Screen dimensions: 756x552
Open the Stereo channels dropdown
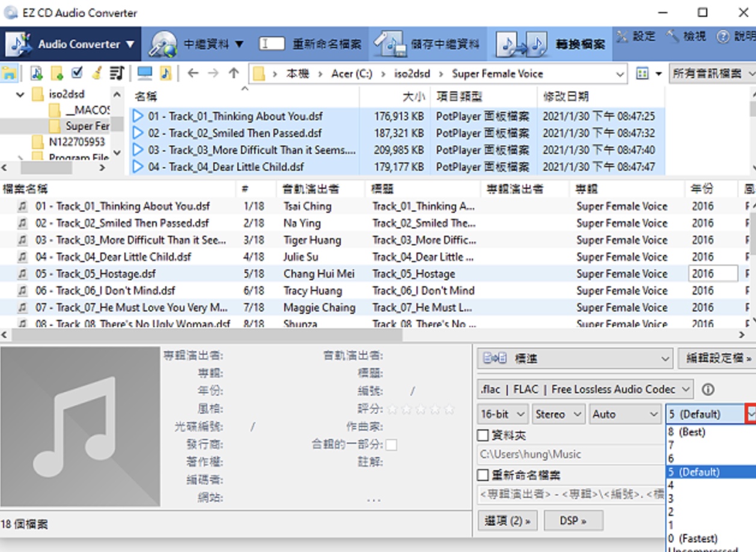click(x=559, y=414)
